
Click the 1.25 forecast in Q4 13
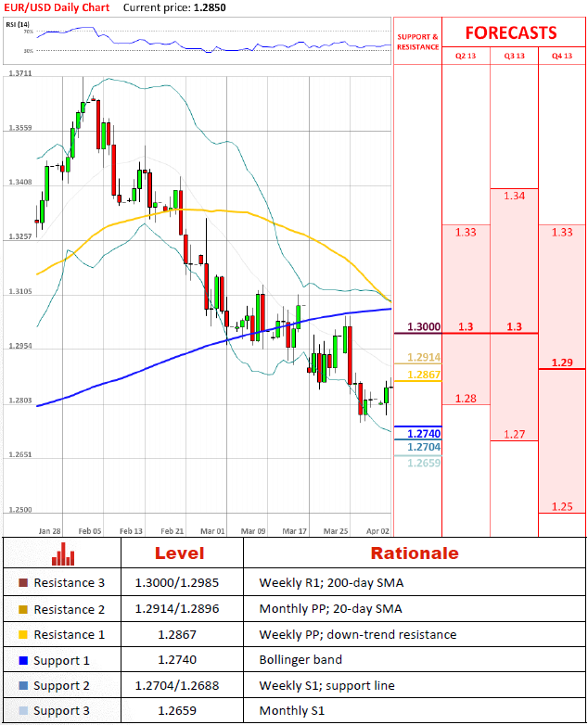click(562, 506)
